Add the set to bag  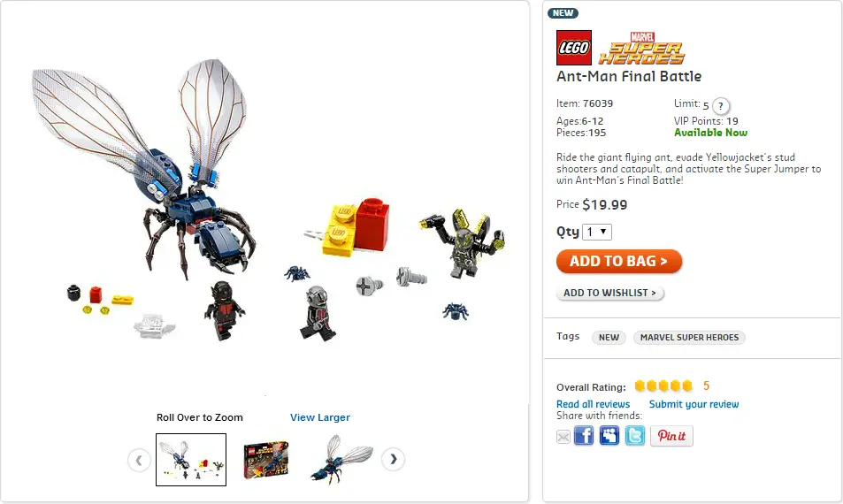pyautogui.click(x=619, y=261)
